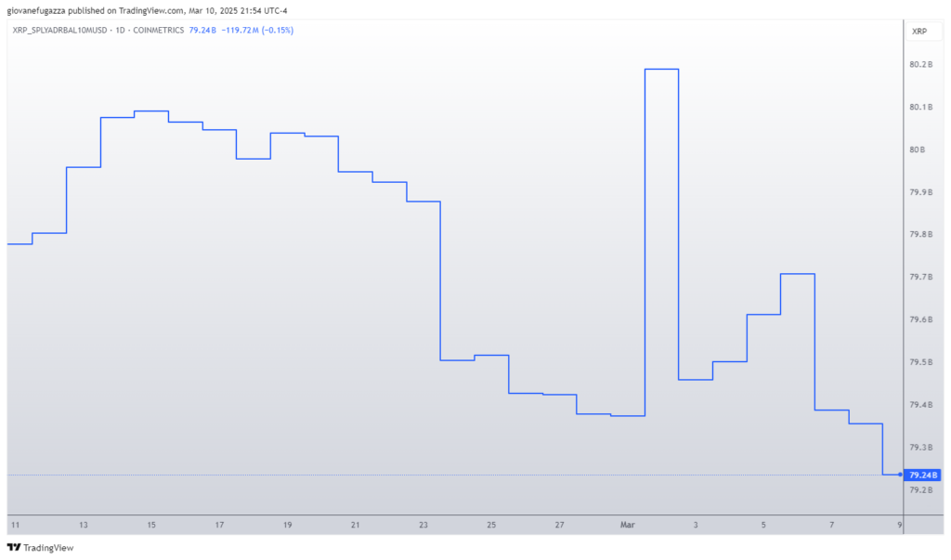The height and width of the screenshot is (560, 951).
Task: Click the 1D interval label in the legend
Action: 120,30
